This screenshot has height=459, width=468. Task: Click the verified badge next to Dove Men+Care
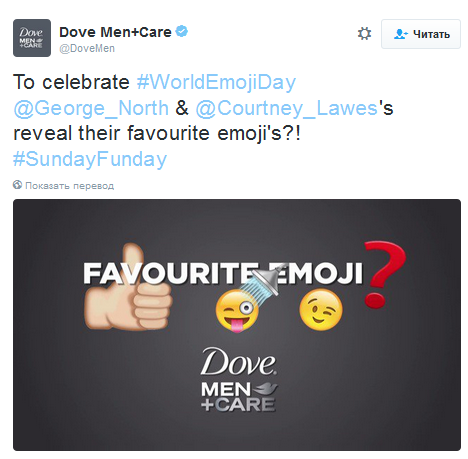point(182,32)
